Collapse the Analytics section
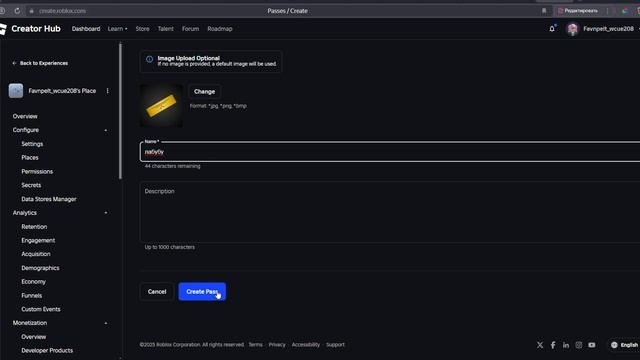 pos(106,213)
